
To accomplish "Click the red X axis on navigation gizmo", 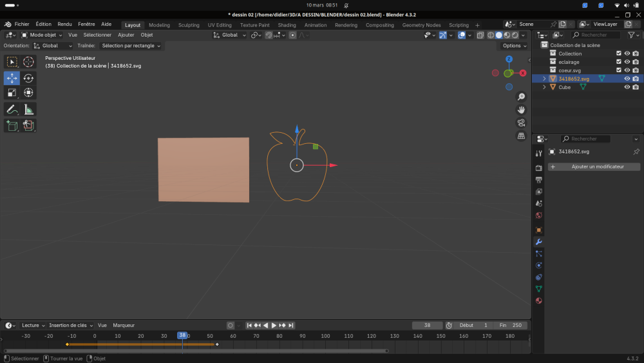I will tap(522, 73).
